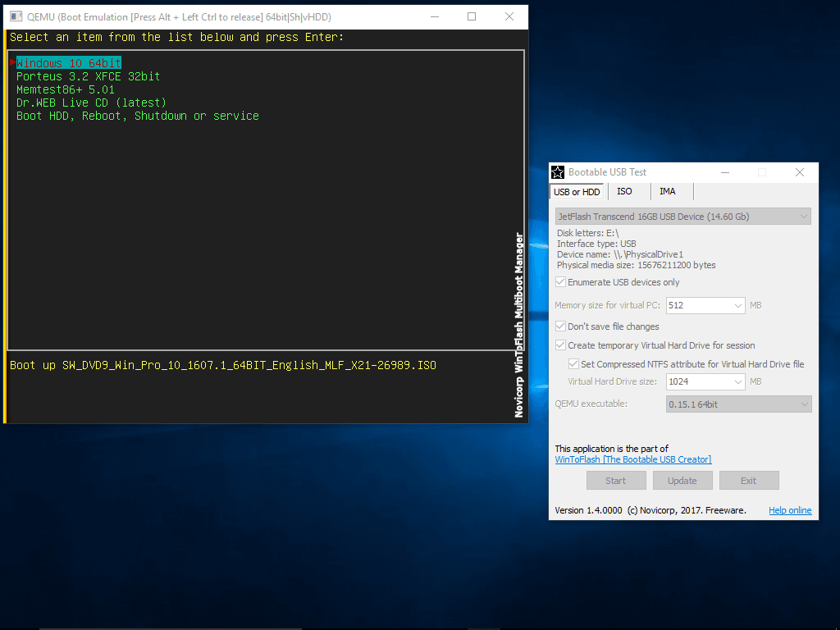Select Porteus 3.2 XFCE 32bit entry

coord(88,76)
